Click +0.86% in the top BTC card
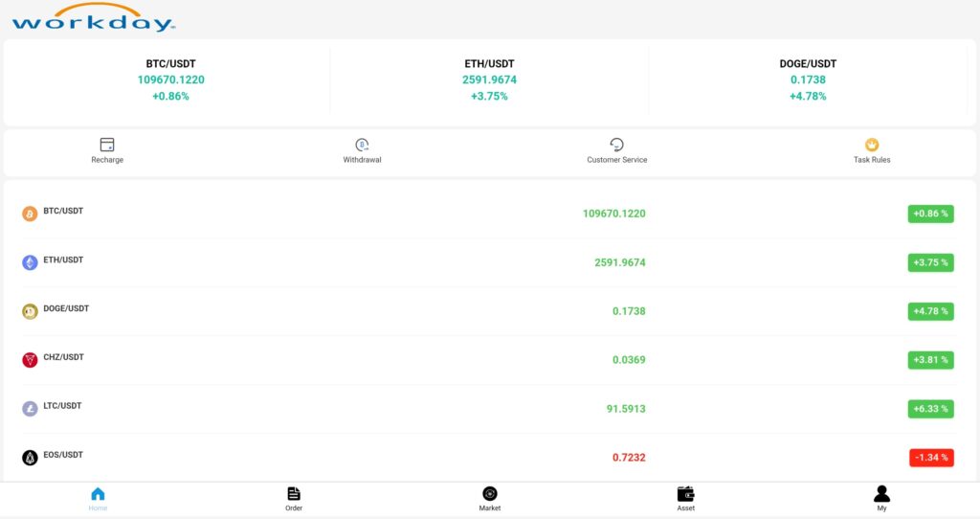 click(170, 97)
